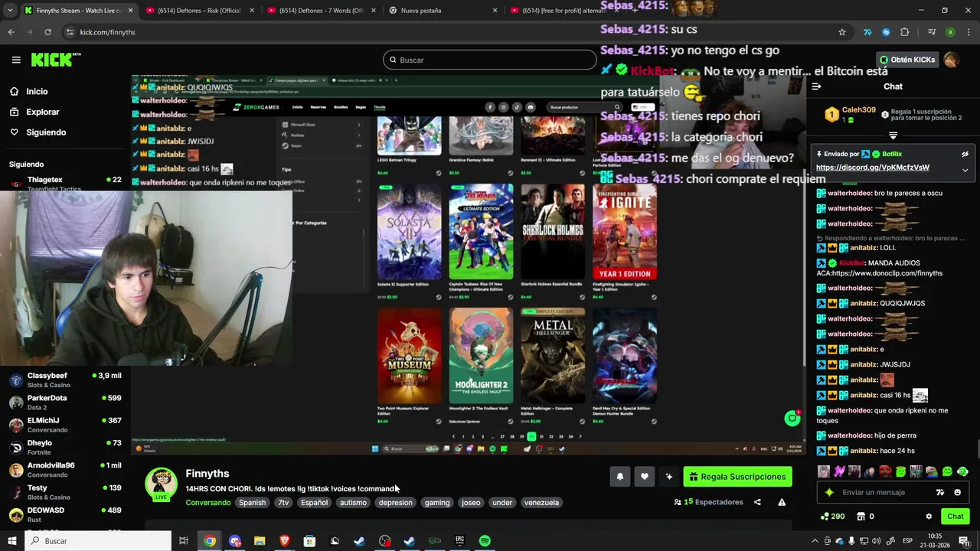Screen dimensions: 980x551
Task: Report stream using warning triangle icon
Action: (782, 502)
